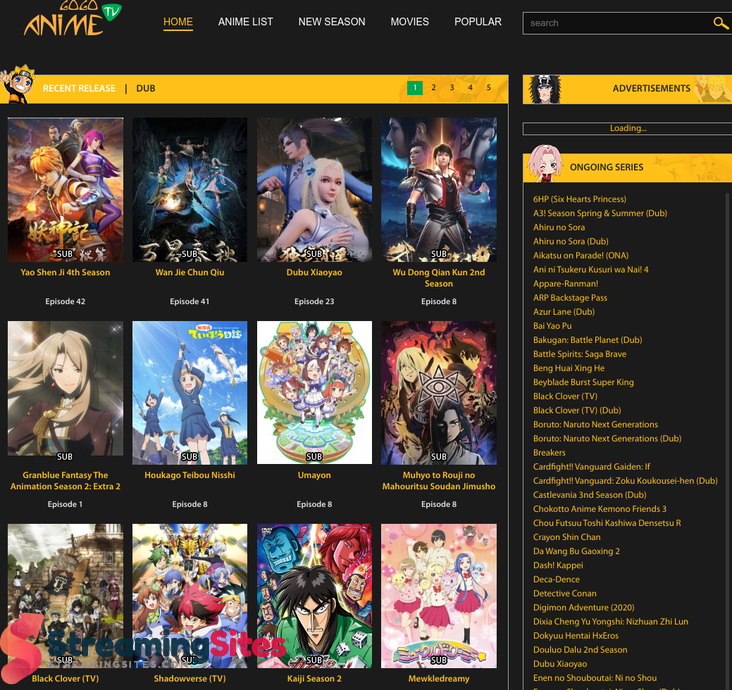Open A3! Season Spring & Summer (Dub)
The width and height of the screenshot is (732, 690).
tap(600, 213)
